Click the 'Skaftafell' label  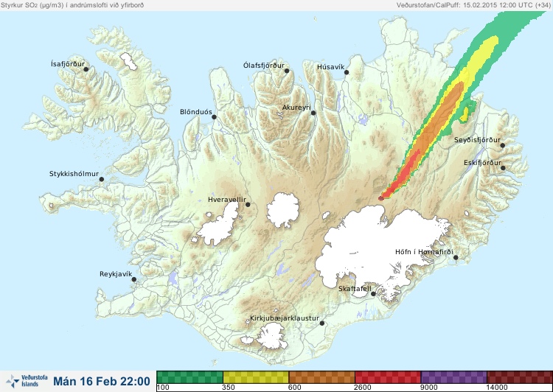(355, 289)
